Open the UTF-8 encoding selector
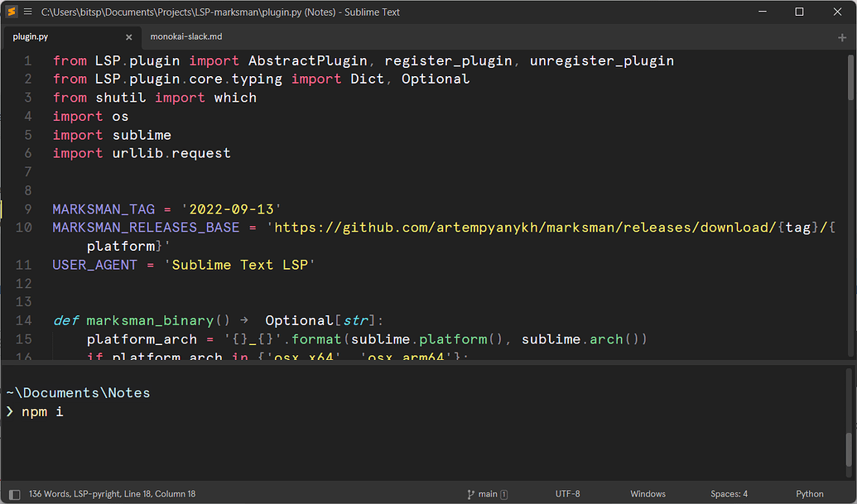The image size is (857, 504). point(567,493)
